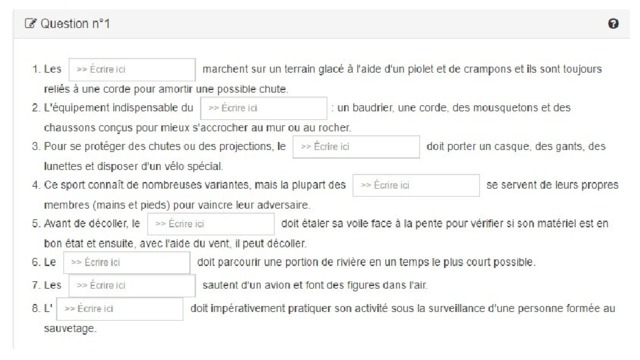Focus the blank after "Les" in sentence 1

pyautogui.click(x=132, y=69)
